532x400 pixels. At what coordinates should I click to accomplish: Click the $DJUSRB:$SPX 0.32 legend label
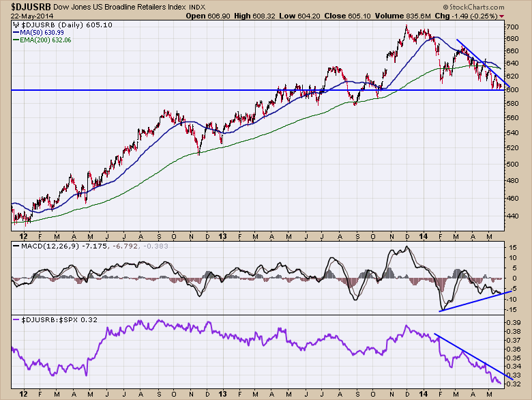59,320
